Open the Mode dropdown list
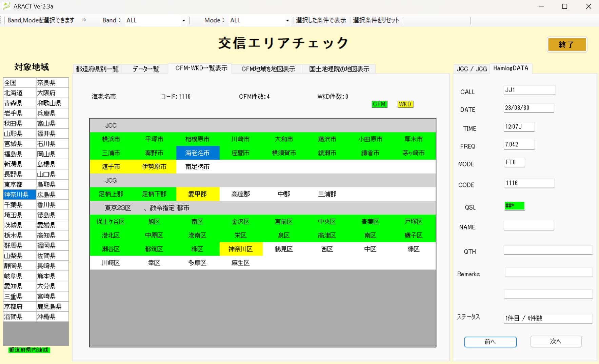599x364 pixels. pos(287,20)
